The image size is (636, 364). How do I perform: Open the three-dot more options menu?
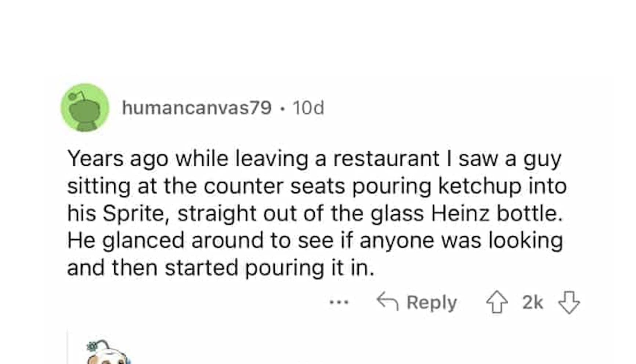click(x=339, y=303)
